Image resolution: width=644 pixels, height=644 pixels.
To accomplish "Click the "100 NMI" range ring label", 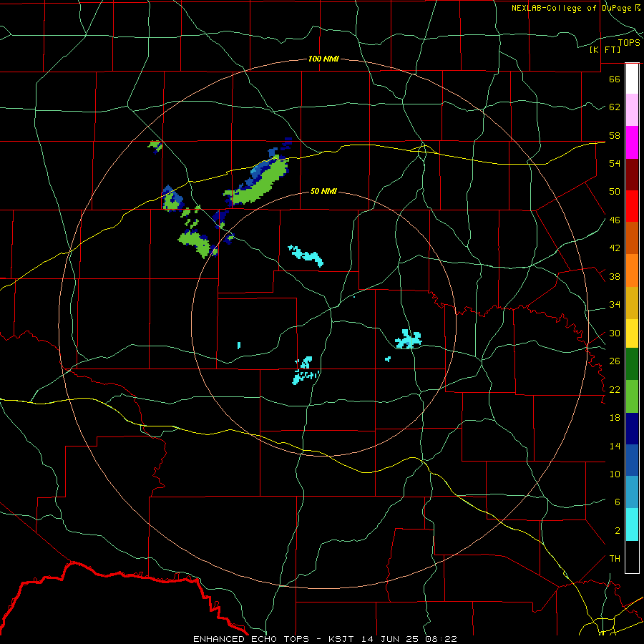I will tap(323, 59).
